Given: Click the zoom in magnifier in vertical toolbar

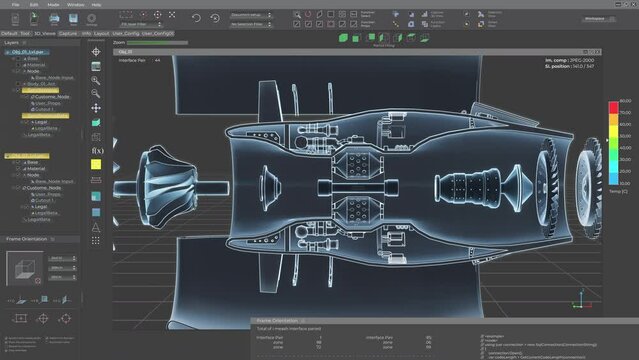Looking at the screenshot, I should tap(96, 80).
